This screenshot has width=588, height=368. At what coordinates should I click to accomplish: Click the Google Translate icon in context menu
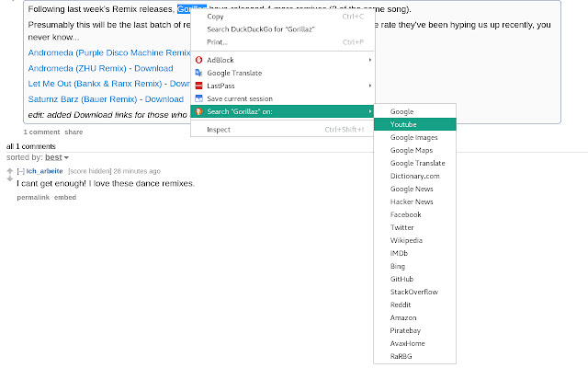198,73
